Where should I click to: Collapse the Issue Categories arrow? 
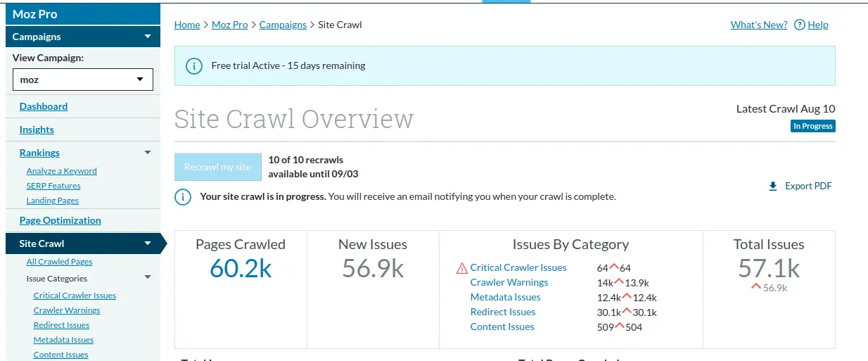(148, 278)
